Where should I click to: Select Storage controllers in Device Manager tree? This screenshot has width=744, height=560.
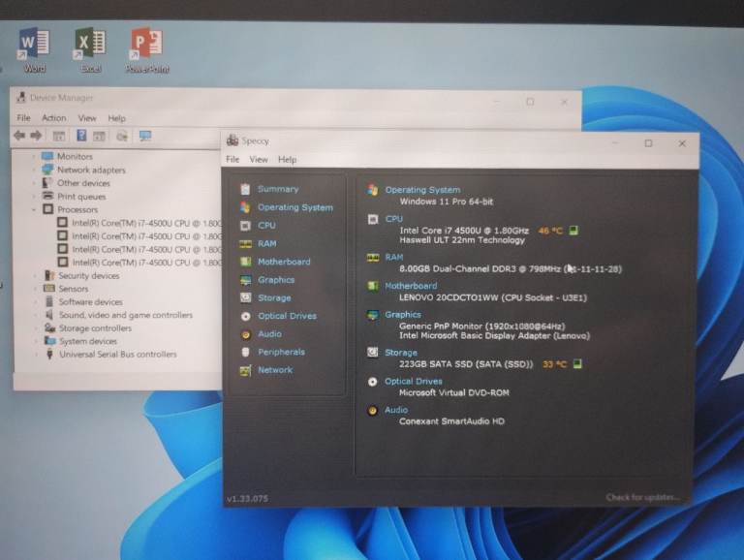click(x=95, y=327)
